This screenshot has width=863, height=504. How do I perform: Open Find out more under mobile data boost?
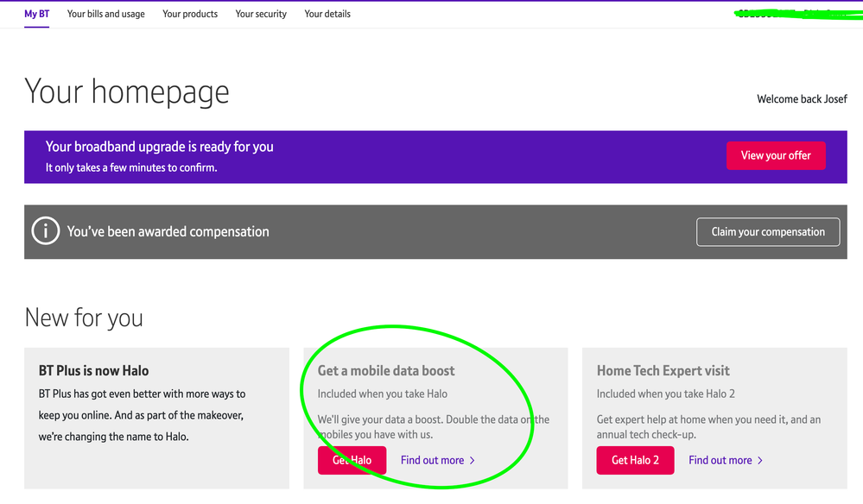(432, 461)
